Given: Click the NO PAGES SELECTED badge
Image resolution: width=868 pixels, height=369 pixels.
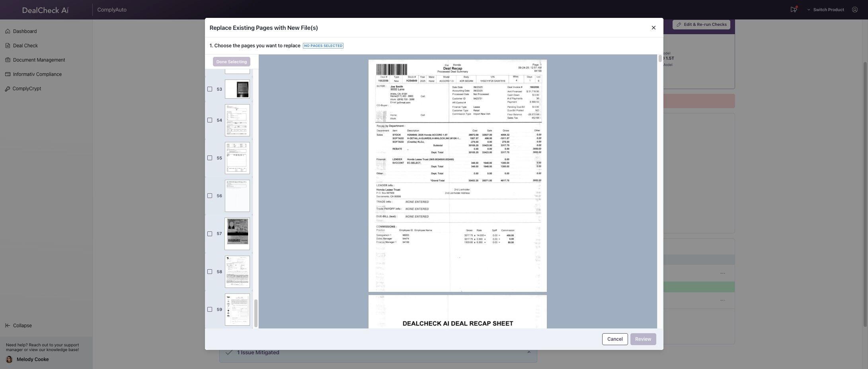Looking at the screenshot, I should click(323, 46).
